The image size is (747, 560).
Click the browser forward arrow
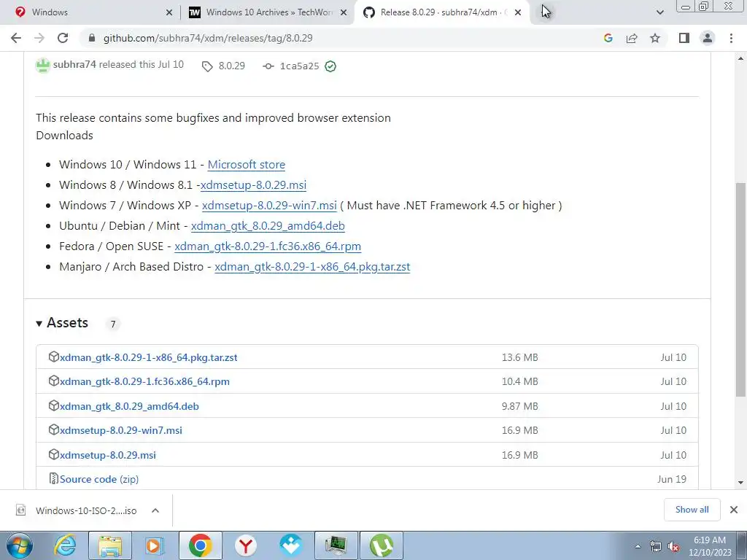coord(39,38)
